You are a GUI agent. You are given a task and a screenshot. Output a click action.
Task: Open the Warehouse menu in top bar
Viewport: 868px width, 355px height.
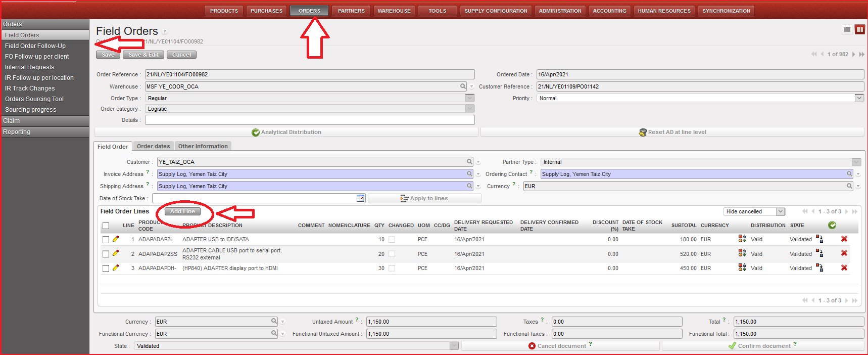(x=394, y=11)
